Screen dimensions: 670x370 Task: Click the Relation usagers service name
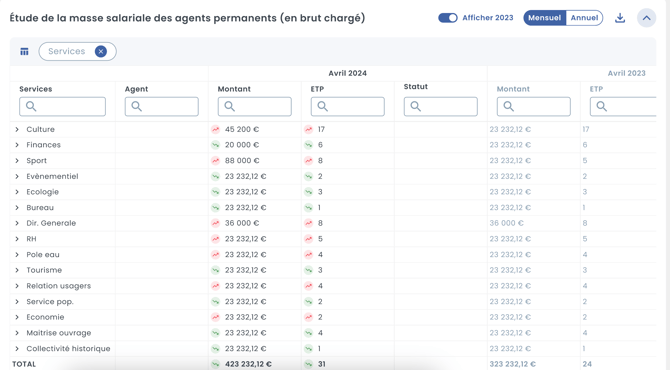(59, 286)
